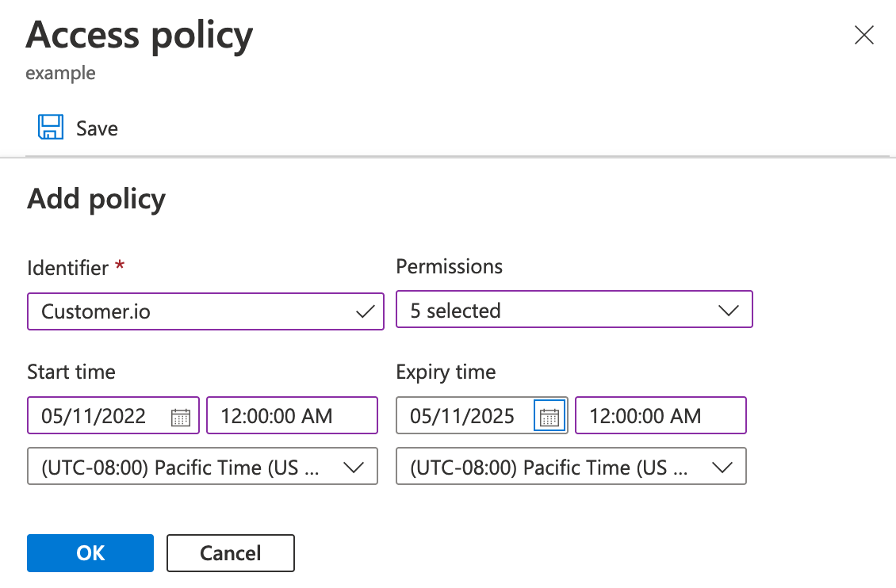Click the Start time 12:00:00 AM field
896x588 pixels.
point(292,415)
